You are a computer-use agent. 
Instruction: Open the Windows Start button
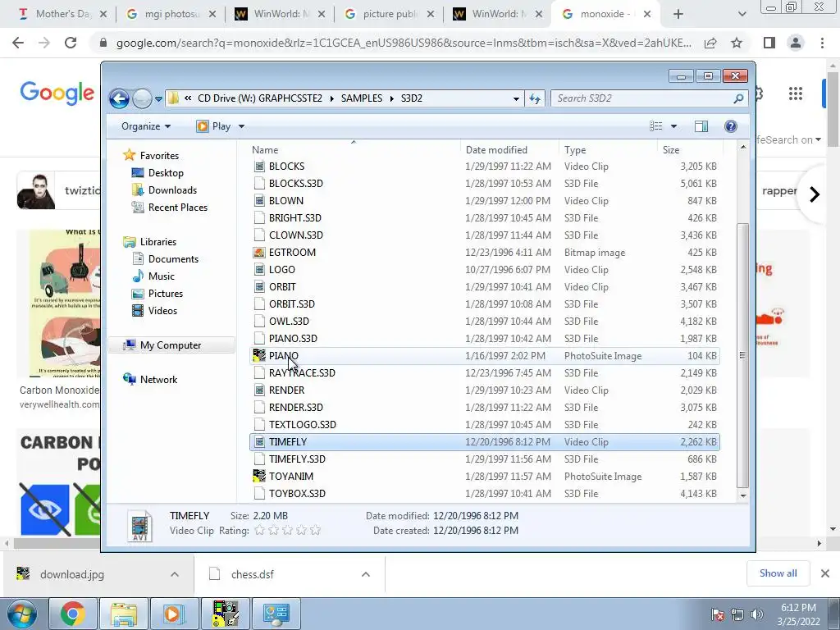point(21,614)
